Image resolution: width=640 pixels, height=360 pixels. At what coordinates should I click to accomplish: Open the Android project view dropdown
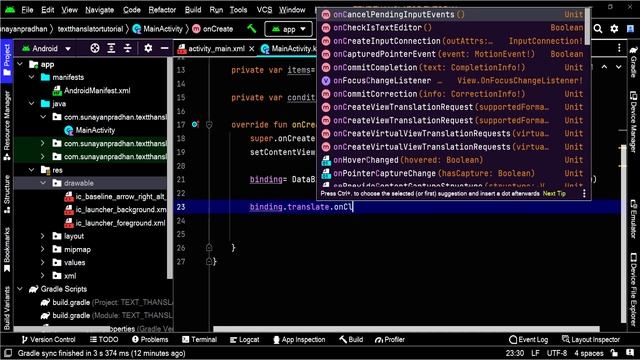click(47, 48)
